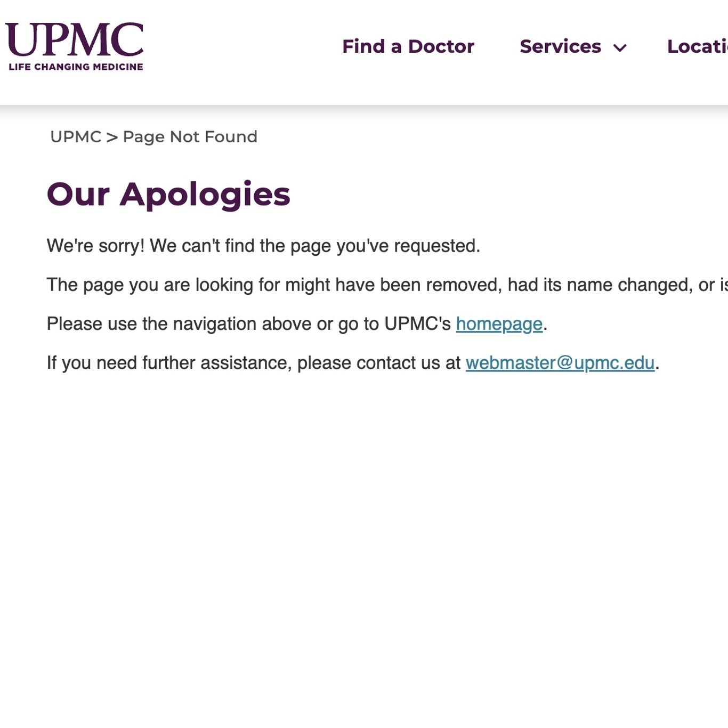Viewport: 728px width, 728px height.
Task: Click the webmaster@upmc.edu email link
Action: coord(560,363)
